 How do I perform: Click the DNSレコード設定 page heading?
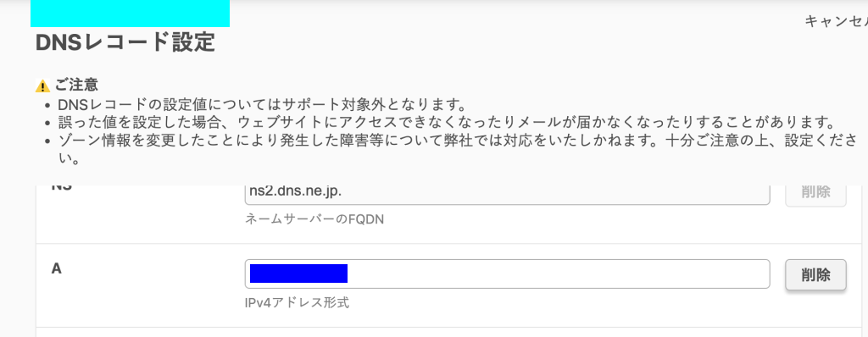[x=125, y=42]
